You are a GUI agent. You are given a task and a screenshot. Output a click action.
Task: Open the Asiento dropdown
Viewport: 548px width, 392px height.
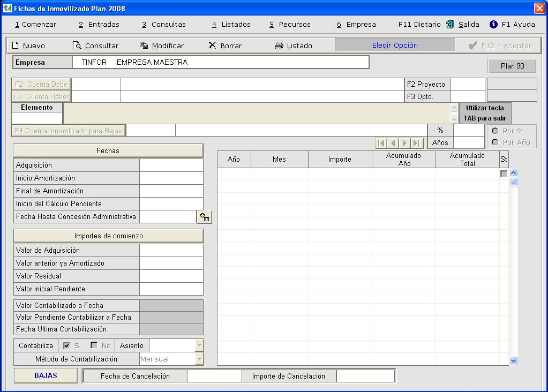199,345
